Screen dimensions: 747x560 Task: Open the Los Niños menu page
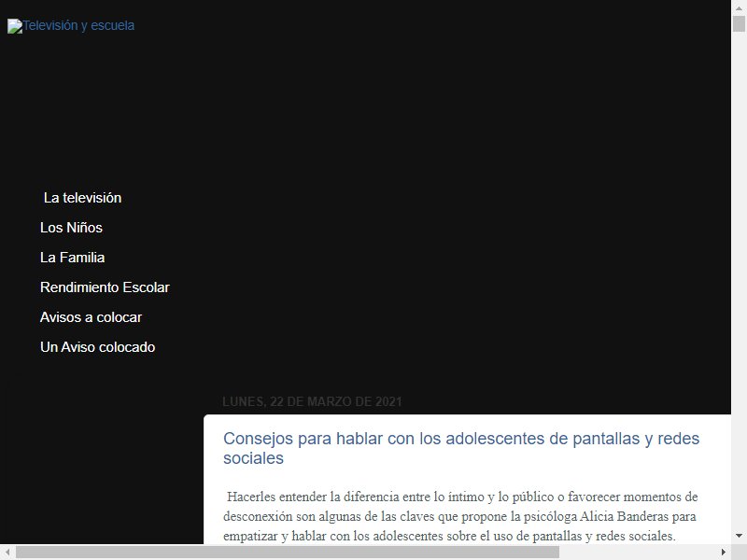tap(72, 228)
